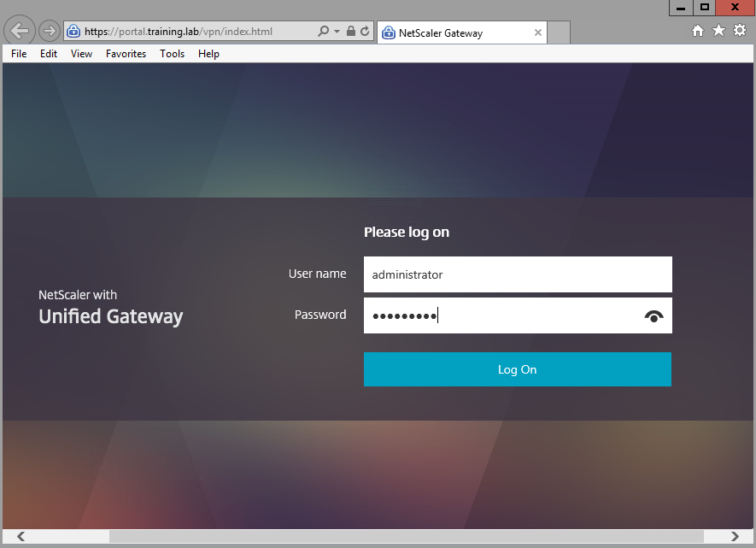Maximize the browser window
756x548 pixels.
[x=705, y=8]
